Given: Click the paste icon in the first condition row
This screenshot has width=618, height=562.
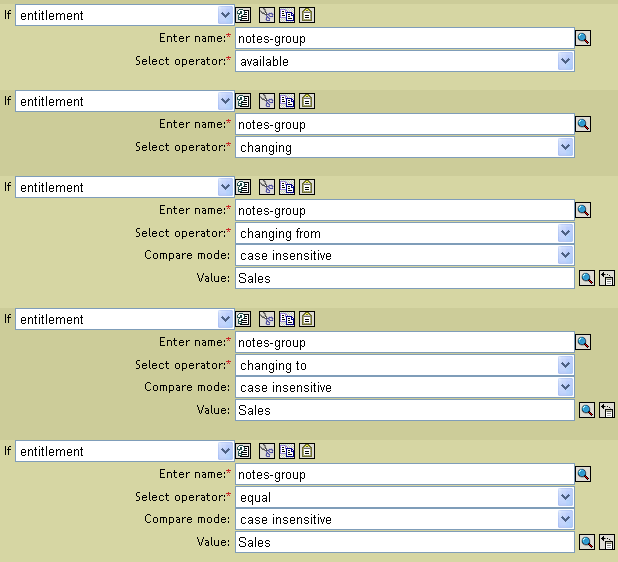Looking at the screenshot, I should pos(306,16).
